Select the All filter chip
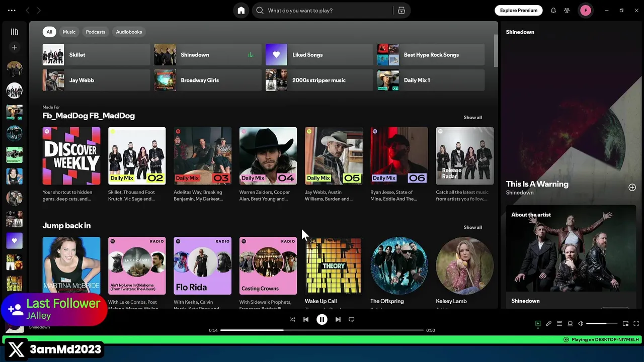644x362 pixels. [49, 32]
